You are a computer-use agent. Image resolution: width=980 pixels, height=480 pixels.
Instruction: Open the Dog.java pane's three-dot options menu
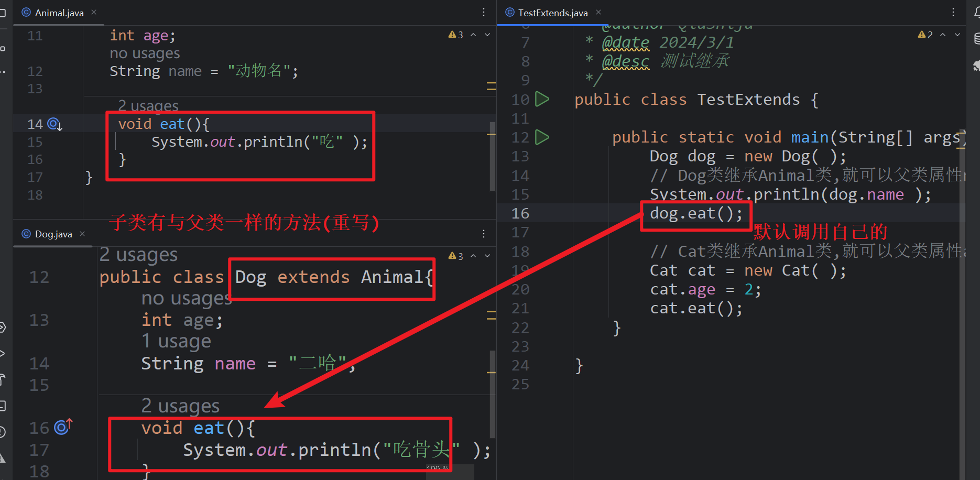pyautogui.click(x=484, y=234)
